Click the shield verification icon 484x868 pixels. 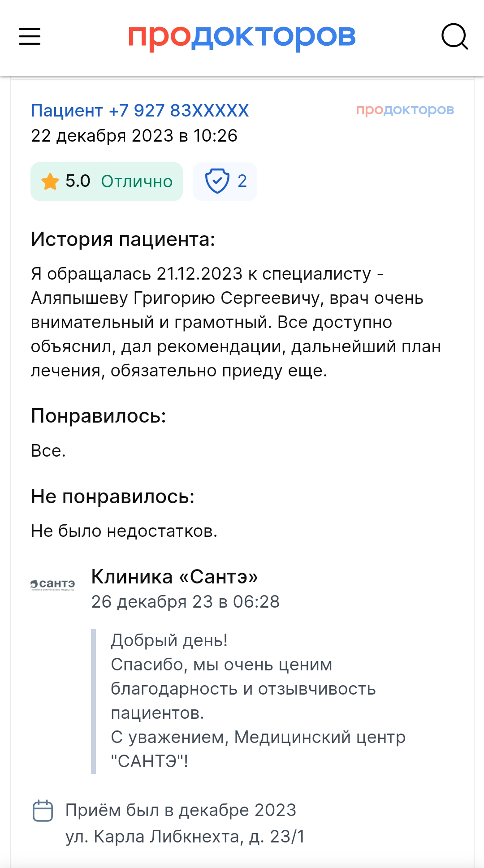[x=217, y=181]
